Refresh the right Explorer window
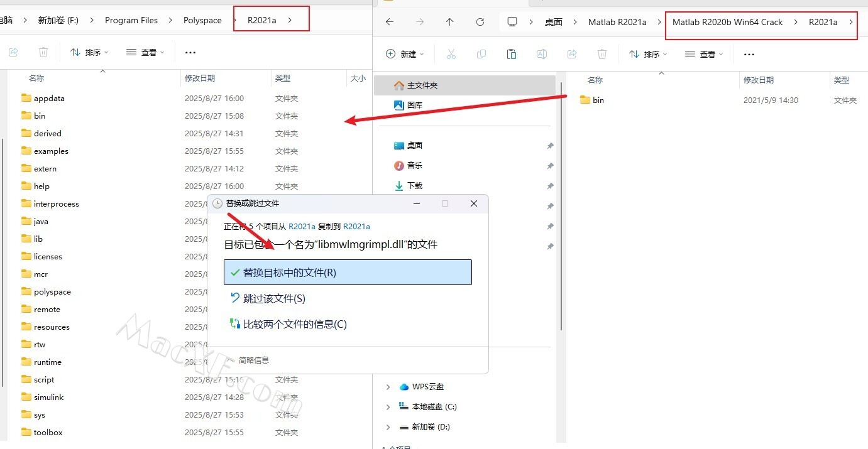868x449 pixels. pyautogui.click(x=480, y=22)
